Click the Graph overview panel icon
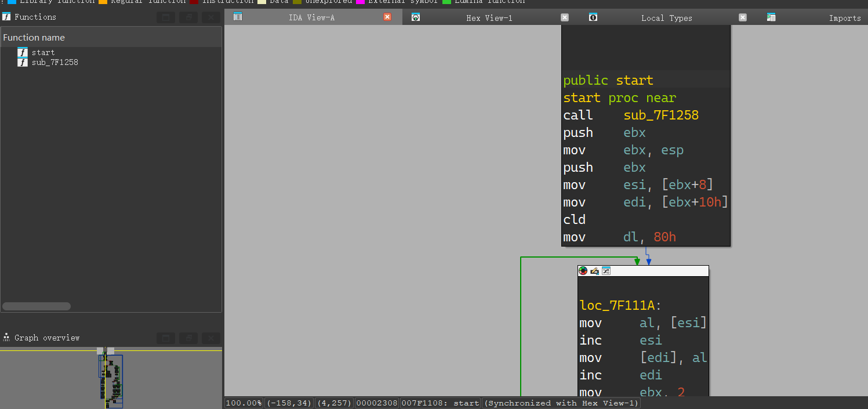 (x=7, y=338)
